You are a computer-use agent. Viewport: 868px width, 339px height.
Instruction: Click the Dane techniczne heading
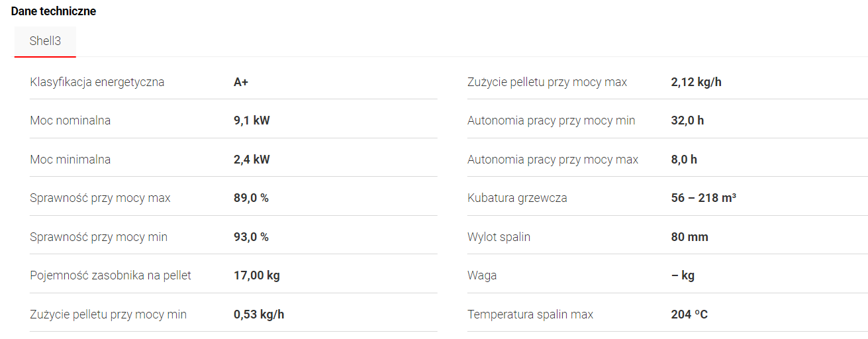click(x=54, y=11)
